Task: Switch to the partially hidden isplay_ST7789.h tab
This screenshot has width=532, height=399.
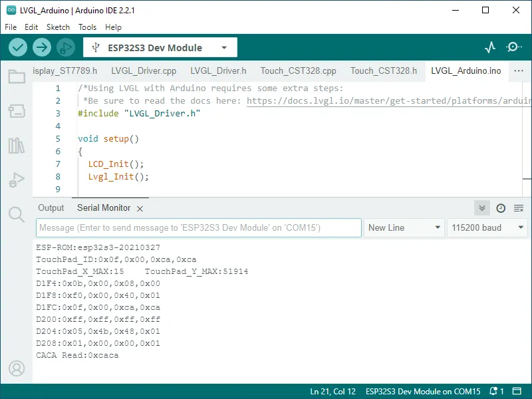Action: (x=65, y=70)
